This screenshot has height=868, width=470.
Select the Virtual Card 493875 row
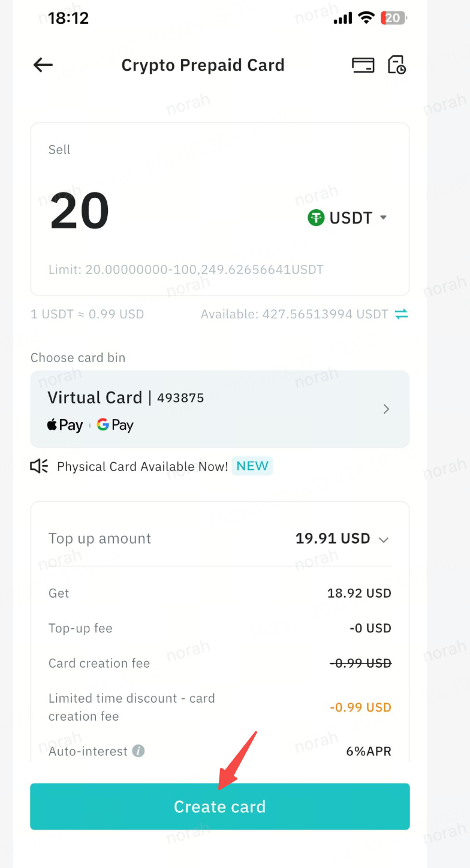(220, 409)
